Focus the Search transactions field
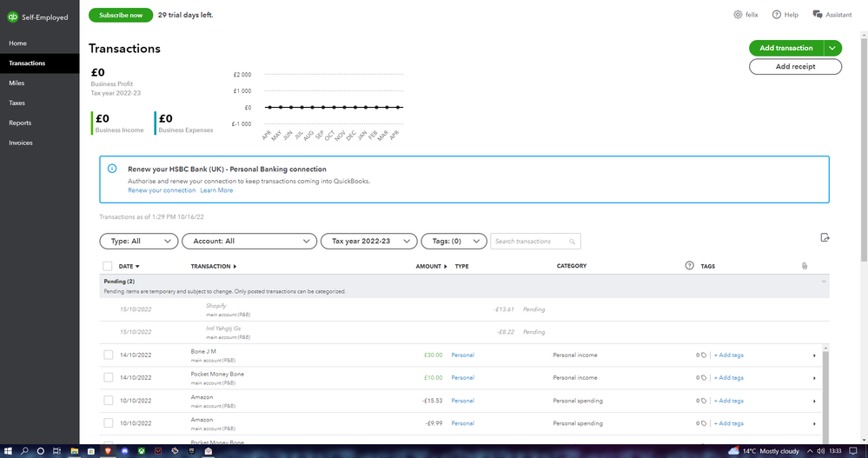 point(535,241)
